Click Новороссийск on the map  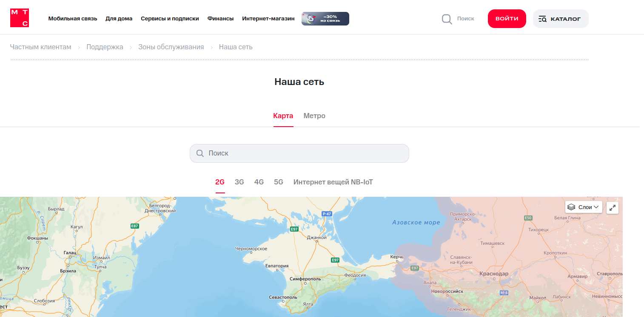pos(447,292)
